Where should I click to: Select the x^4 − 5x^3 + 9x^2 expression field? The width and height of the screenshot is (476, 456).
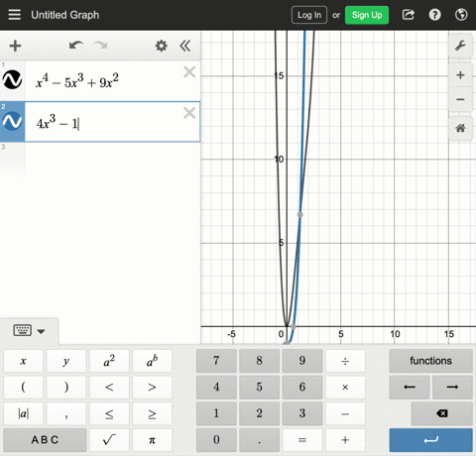[112, 81]
